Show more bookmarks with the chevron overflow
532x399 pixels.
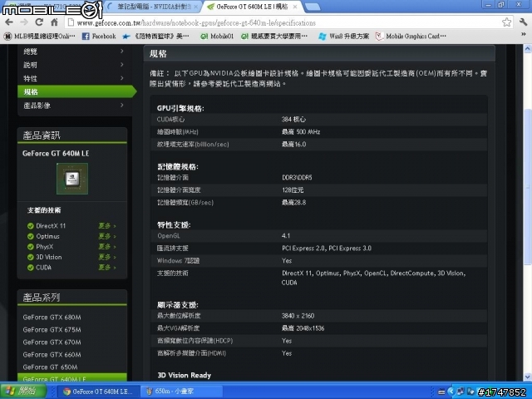524,34
